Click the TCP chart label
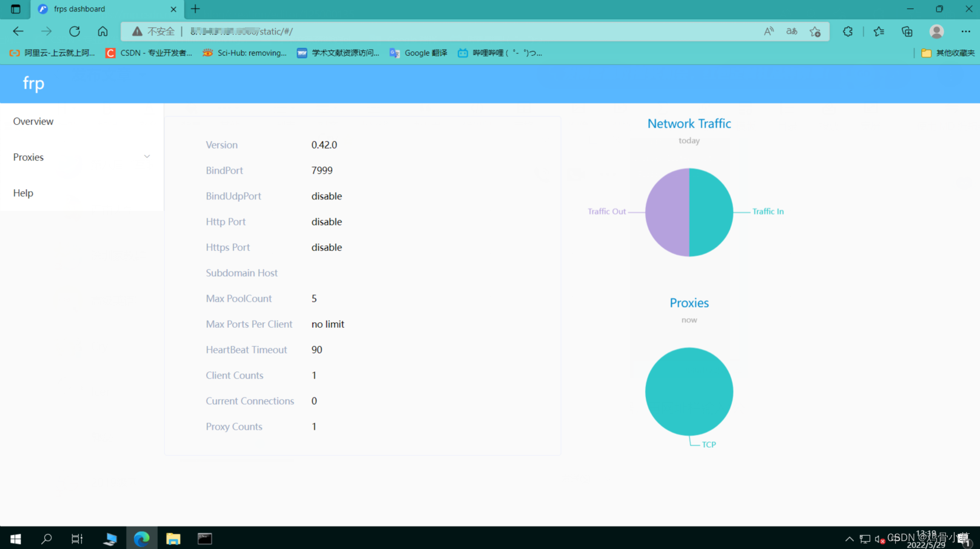The image size is (980, 549). click(x=709, y=445)
